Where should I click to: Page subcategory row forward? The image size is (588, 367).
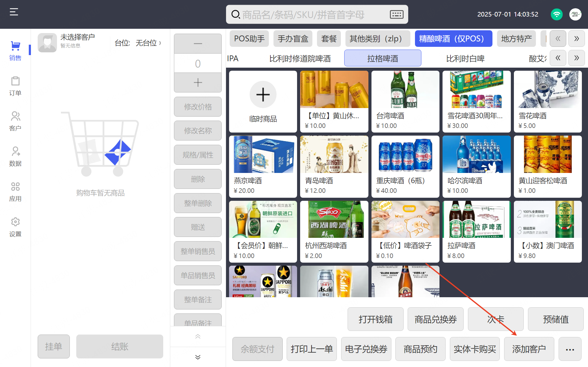click(x=576, y=58)
